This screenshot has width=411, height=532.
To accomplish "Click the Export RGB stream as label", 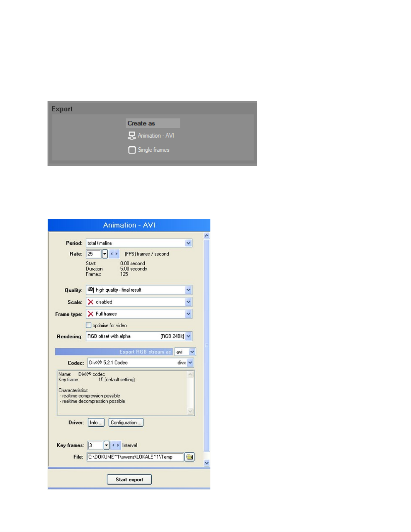I will (145, 352).
